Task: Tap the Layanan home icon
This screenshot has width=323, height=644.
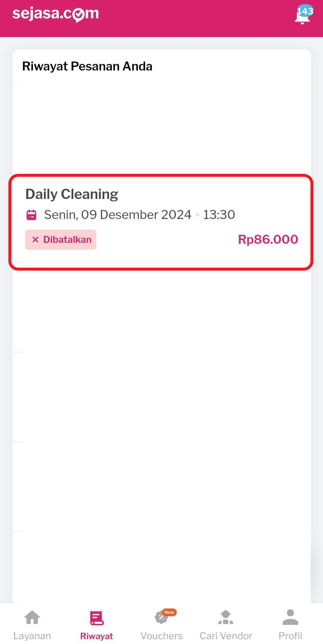Action: [32, 617]
